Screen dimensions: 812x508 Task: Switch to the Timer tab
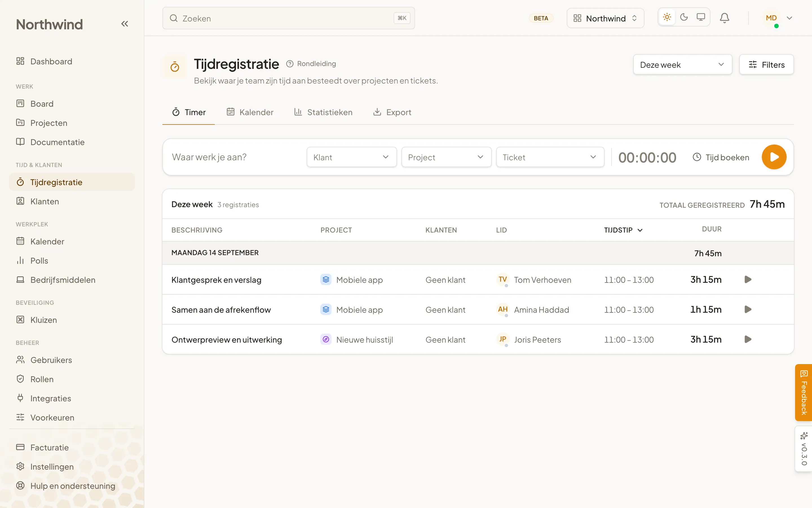189,112
